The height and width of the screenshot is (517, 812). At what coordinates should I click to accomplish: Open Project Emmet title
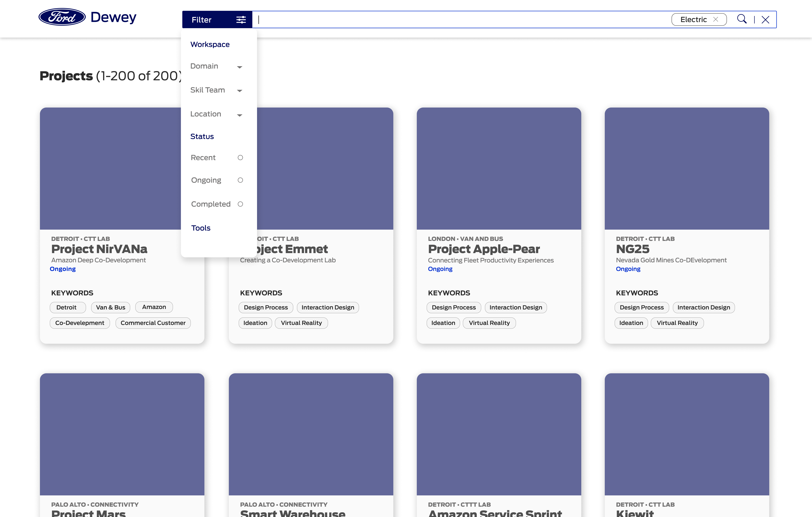coord(292,249)
